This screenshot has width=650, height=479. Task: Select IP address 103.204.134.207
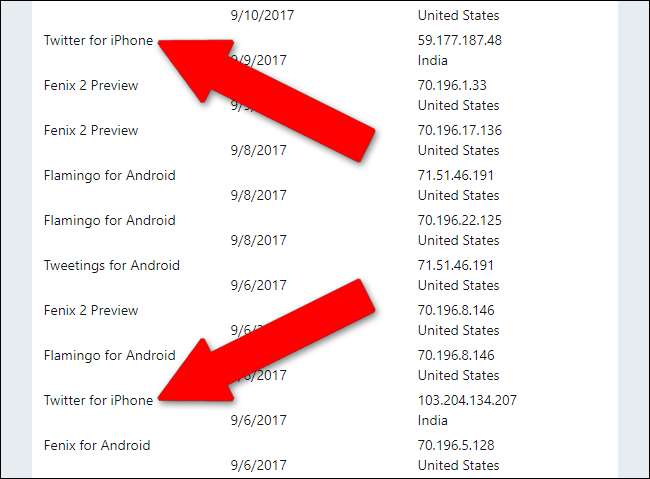(467, 400)
